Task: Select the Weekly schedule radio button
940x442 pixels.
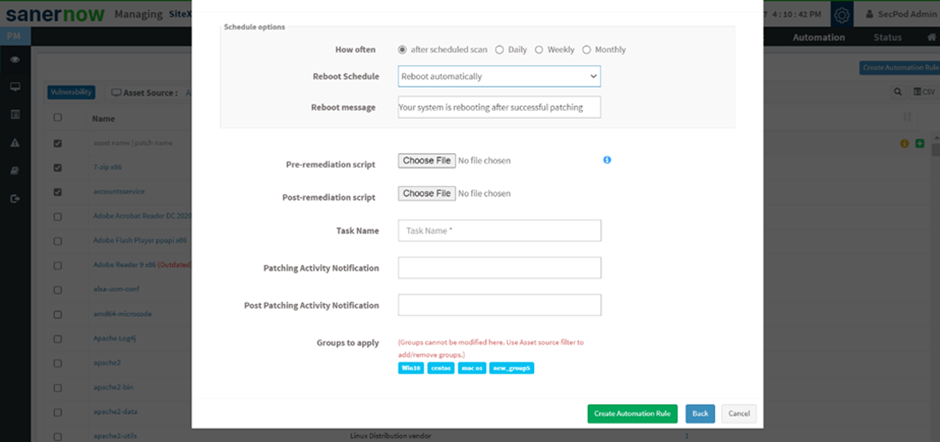Action: tap(538, 50)
